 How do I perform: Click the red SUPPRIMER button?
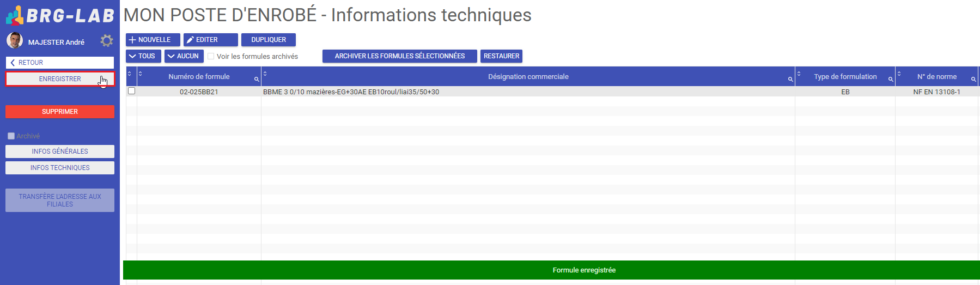coord(60,112)
